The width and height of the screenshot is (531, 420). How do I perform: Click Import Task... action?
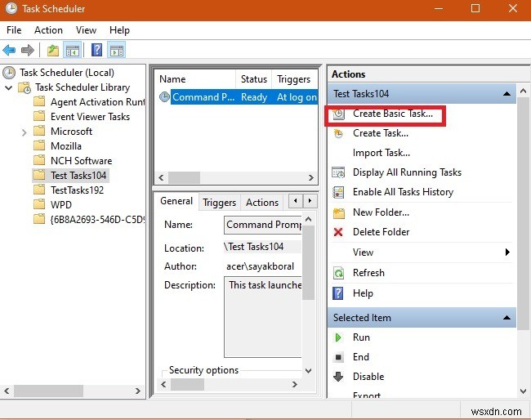pos(382,153)
